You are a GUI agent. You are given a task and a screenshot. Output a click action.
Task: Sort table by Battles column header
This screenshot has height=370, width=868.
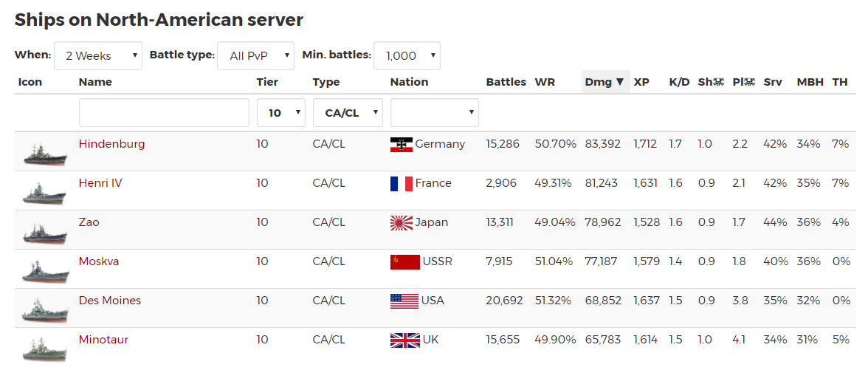506,82
